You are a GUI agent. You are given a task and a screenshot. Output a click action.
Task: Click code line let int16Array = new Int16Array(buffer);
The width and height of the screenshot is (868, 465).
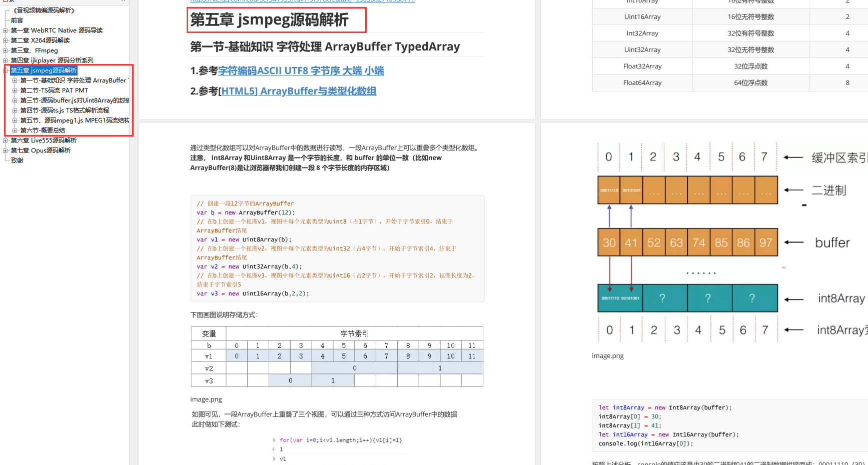(x=669, y=434)
